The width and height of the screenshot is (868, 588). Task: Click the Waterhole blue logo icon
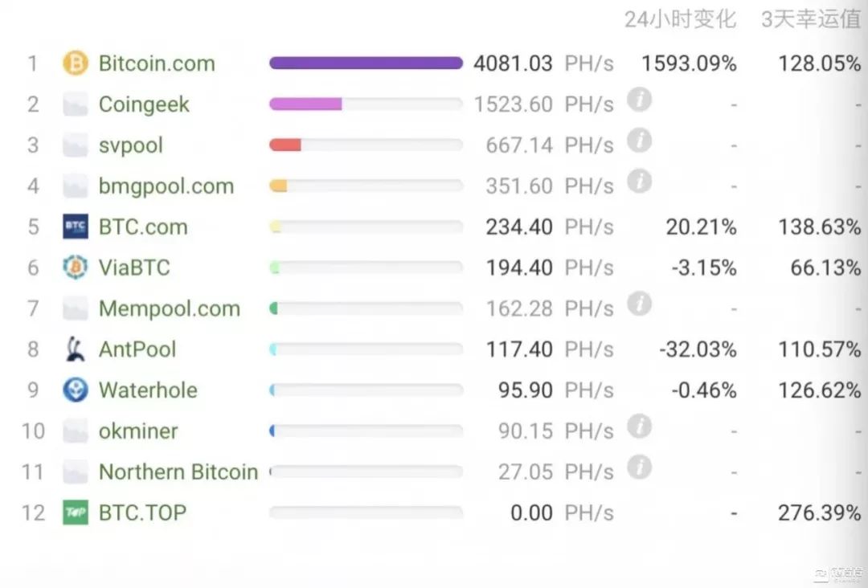76,390
